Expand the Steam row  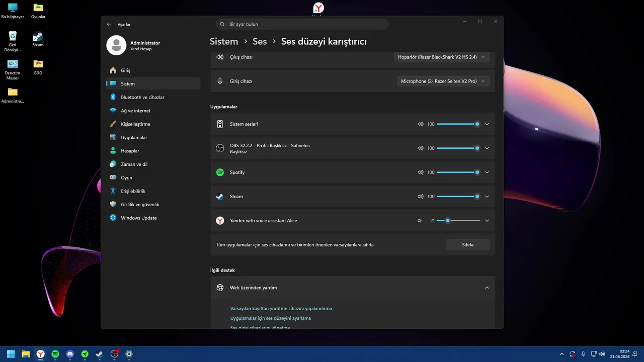tap(487, 197)
